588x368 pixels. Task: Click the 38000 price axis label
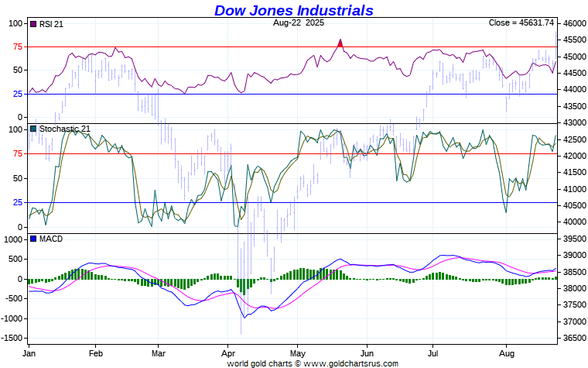[574, 288]
